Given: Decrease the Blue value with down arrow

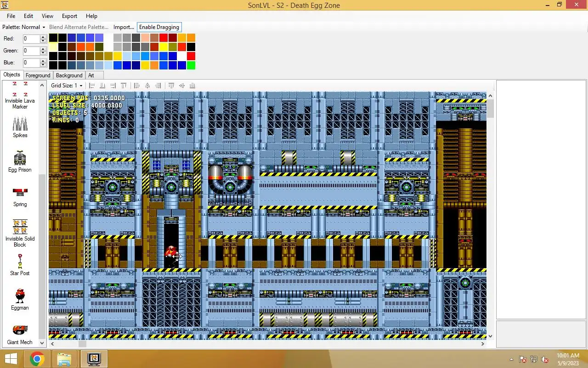Looking at the screenshot, I should (43, 65).
